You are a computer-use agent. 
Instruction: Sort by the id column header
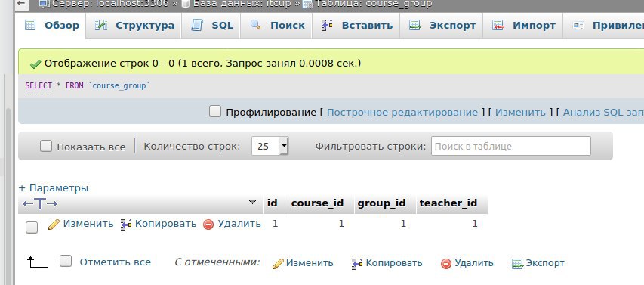tap(273, 203)
